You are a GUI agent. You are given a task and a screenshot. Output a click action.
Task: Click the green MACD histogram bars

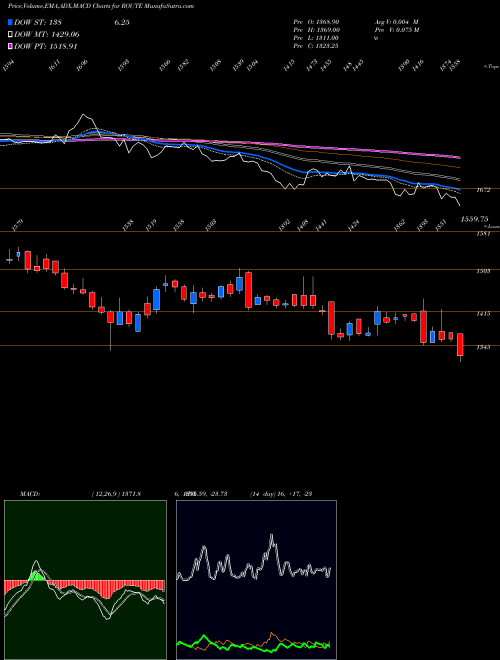37,576
